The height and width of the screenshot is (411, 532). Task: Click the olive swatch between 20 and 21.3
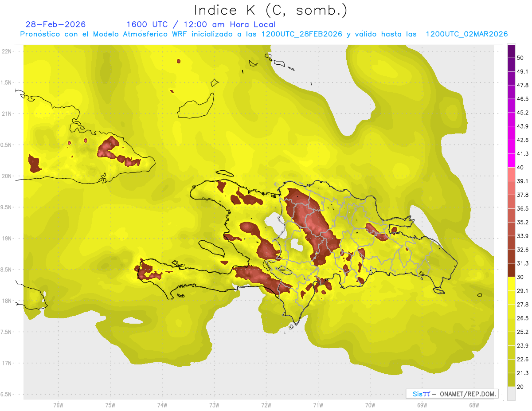[512, 380]
